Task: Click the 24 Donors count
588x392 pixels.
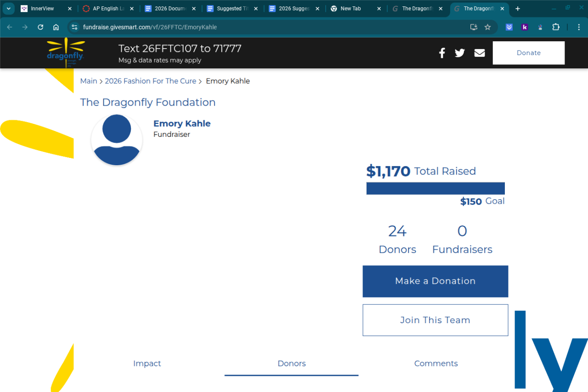Action: [397, 239]
